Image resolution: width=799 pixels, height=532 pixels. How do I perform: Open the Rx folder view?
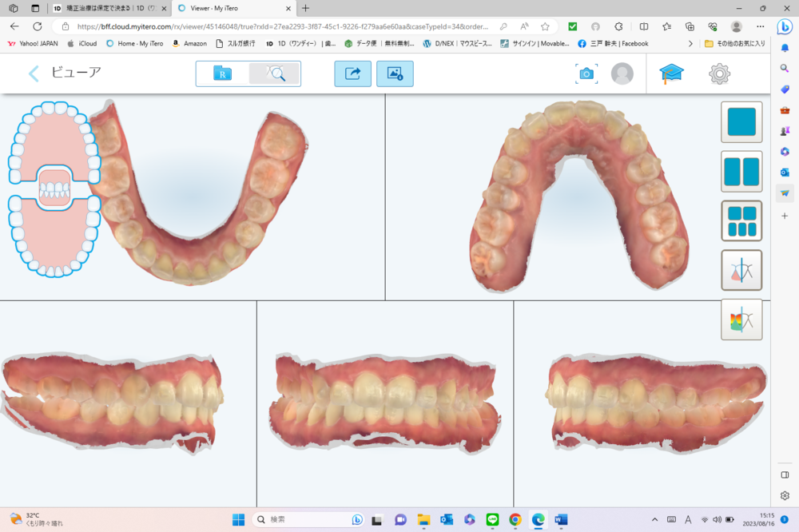[222, 73]
